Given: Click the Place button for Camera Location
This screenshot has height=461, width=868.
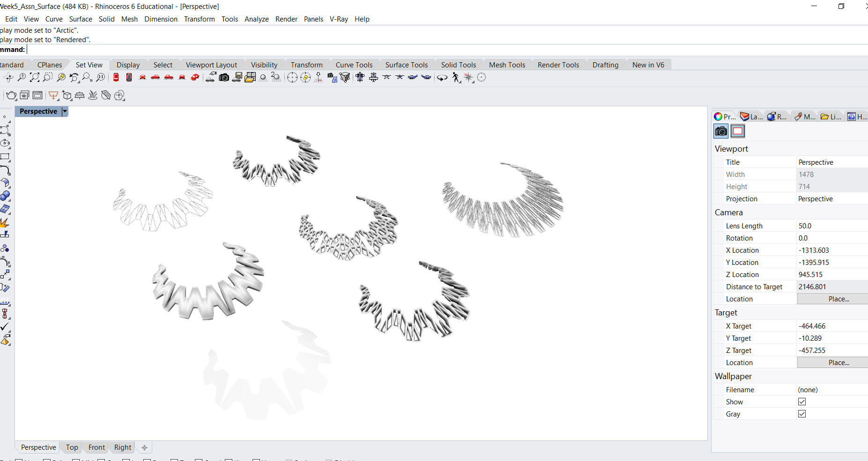Looking at the screenshot, I should (x=838, y=299).
